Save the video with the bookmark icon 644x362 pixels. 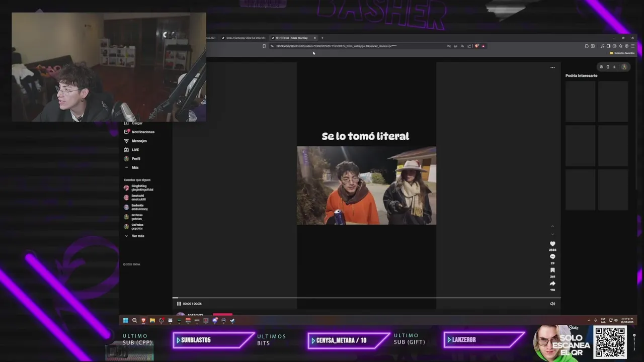click(552, 270)
